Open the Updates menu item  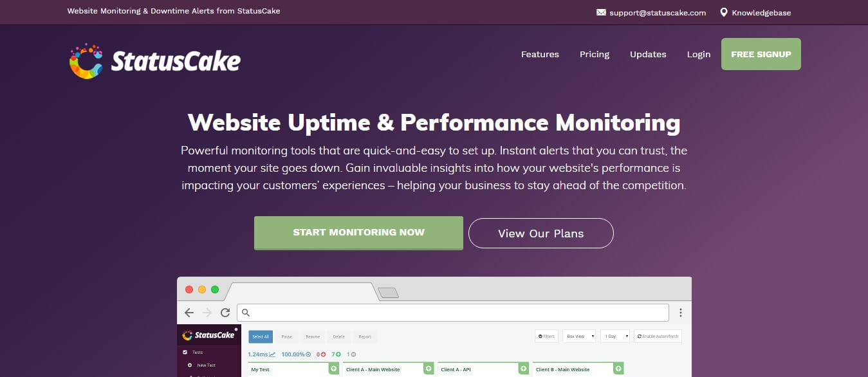[x=648, y=54]
